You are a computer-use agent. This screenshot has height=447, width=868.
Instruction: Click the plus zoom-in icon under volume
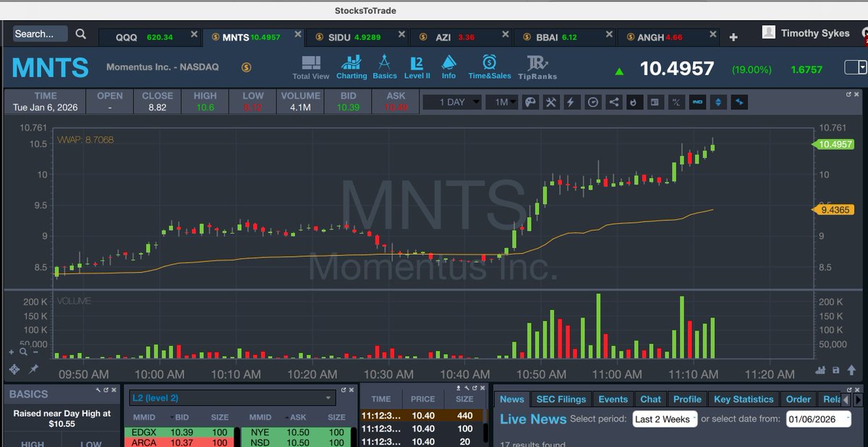point(12,352)
